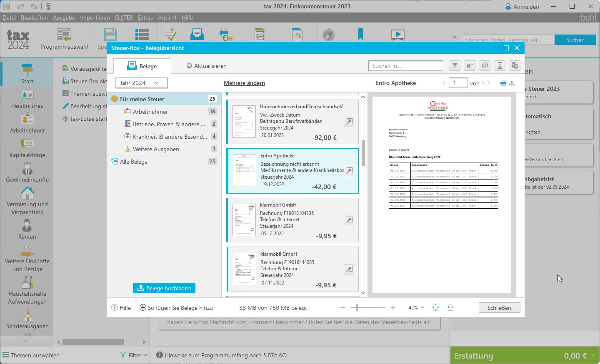Open Entro Apotheke receipt assignment arrow icon
This screenshot has width=600, height=364.
349,171
